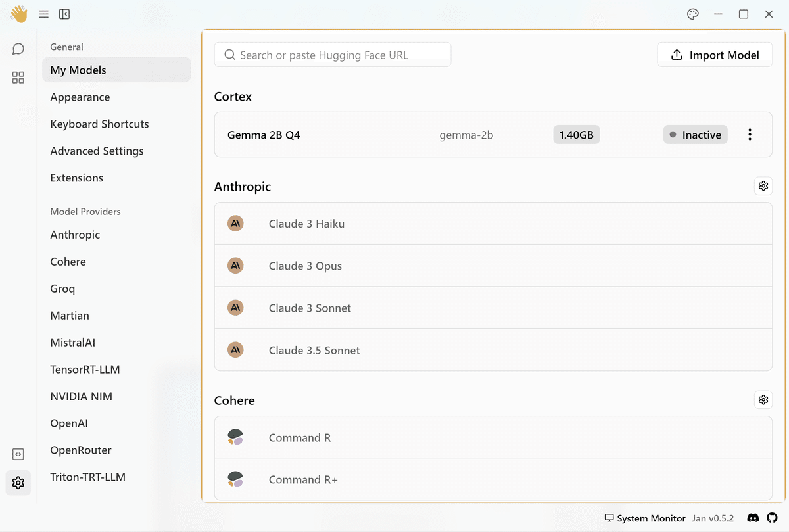Select the Command R+ row

coord(493,479)
